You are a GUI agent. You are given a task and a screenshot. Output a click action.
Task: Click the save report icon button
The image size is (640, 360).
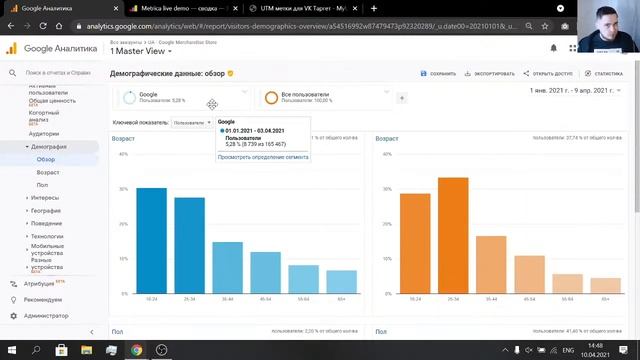(x=423, y=73)
